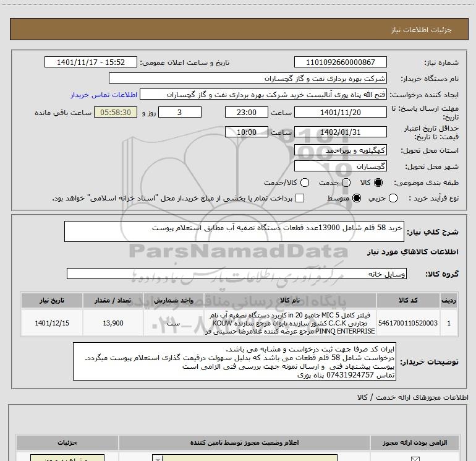This screenshot has height=461, width=476.
Task: Click the جزئیات column header
Action: point(67,443)
